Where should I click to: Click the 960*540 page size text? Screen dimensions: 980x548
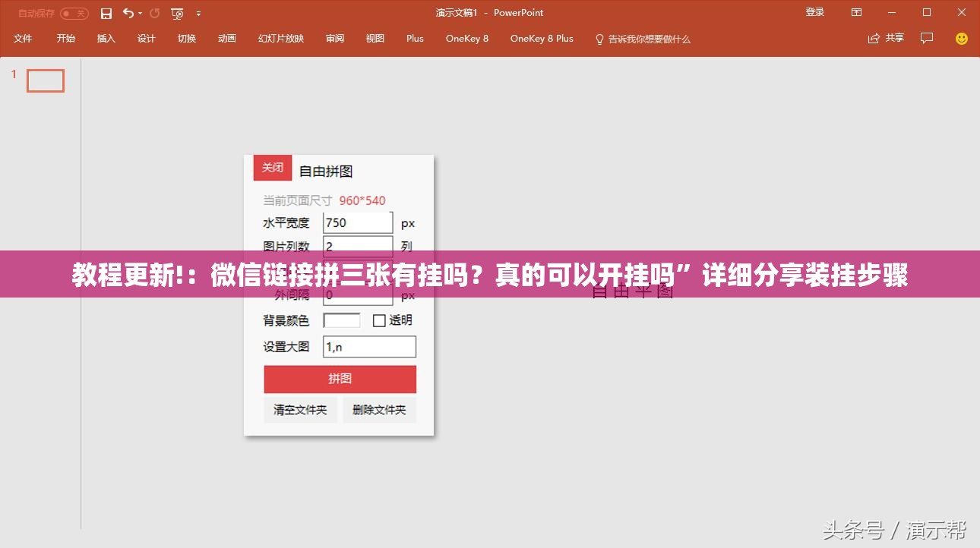pos(362,200)
